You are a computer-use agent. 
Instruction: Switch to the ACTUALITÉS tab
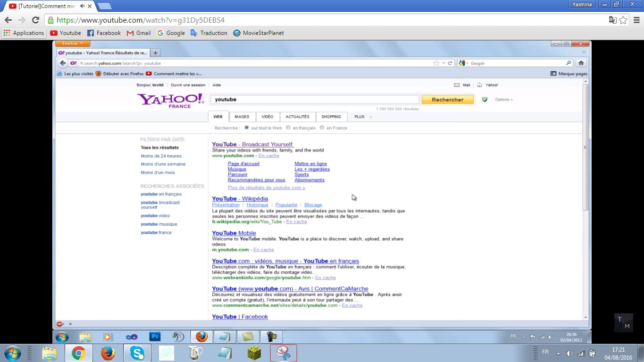click(x=297, y=117)
